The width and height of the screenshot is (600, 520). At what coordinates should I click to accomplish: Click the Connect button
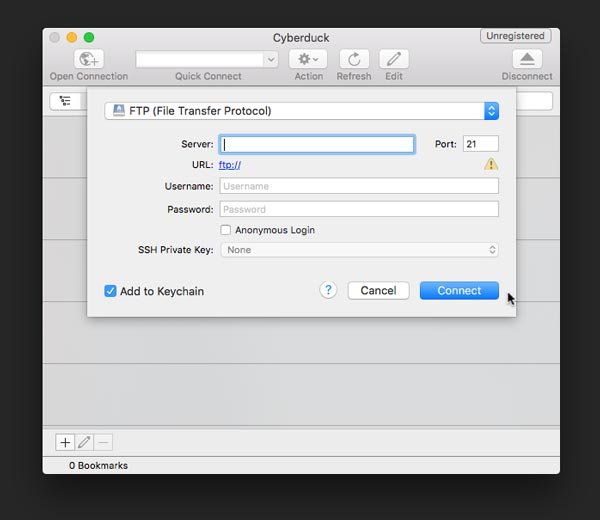click(459, 290)
